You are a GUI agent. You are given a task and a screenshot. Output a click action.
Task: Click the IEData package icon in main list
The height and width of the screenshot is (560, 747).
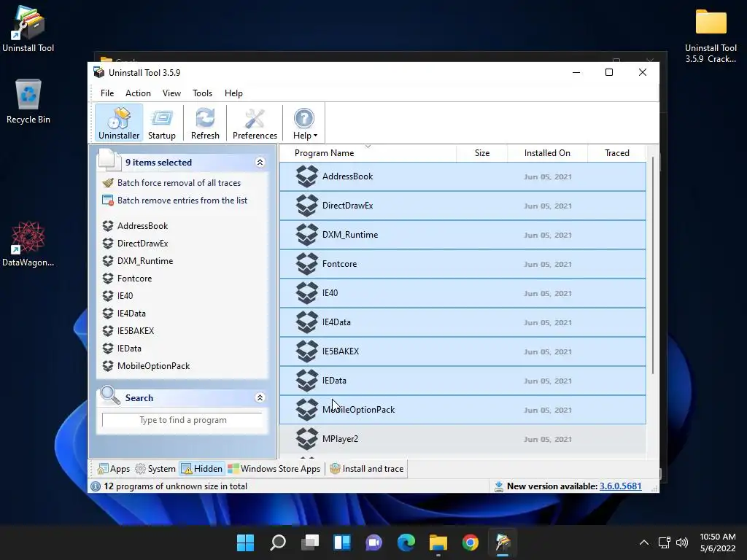(307, 381)
